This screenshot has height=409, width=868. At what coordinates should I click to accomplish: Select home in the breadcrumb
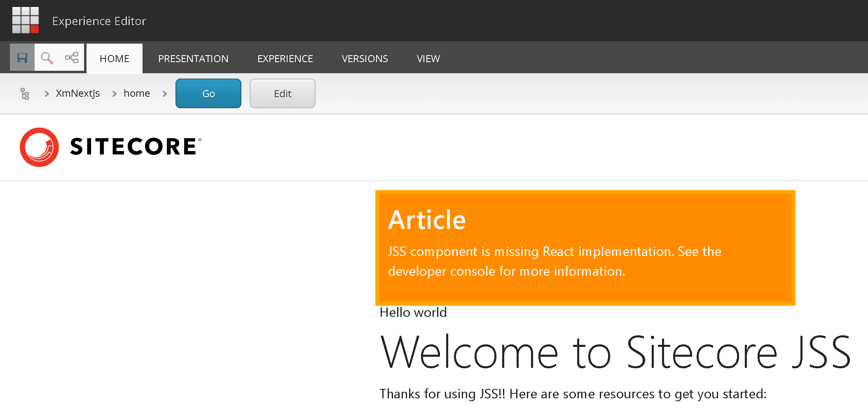pyautogui.click(x=137, y=93)
